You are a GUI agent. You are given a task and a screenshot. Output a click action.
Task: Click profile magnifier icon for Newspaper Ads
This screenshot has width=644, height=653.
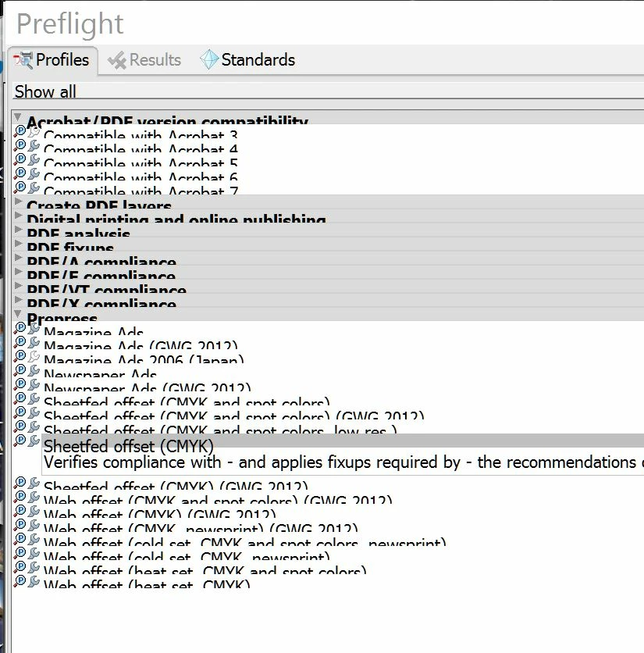20,371
